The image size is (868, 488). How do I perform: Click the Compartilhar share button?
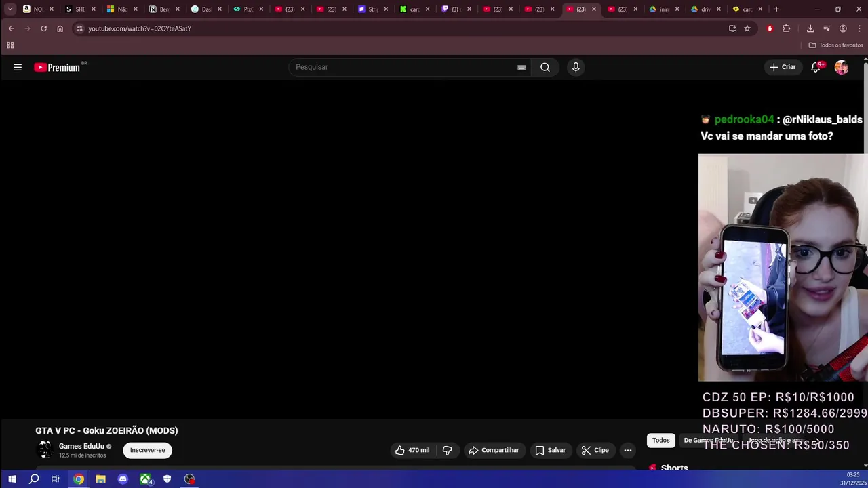tap(494, 450)
